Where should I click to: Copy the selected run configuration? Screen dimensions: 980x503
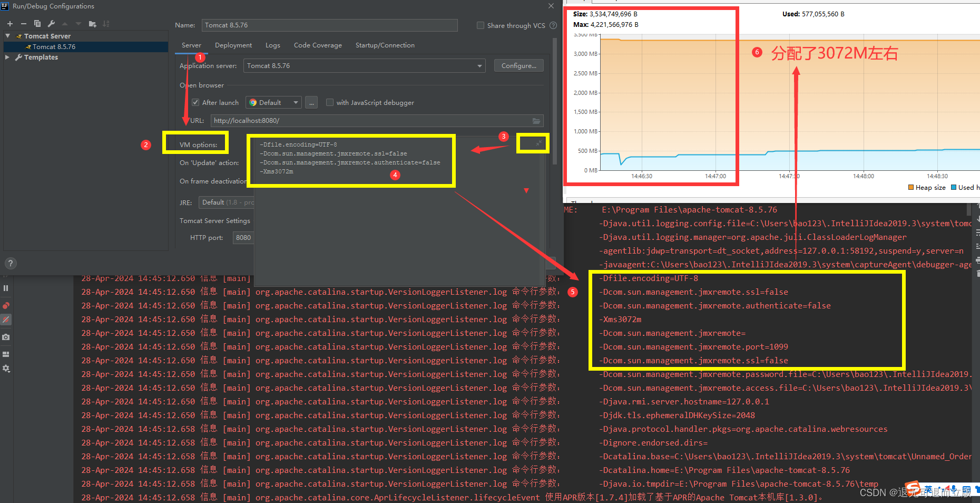(x=37, y=24)
